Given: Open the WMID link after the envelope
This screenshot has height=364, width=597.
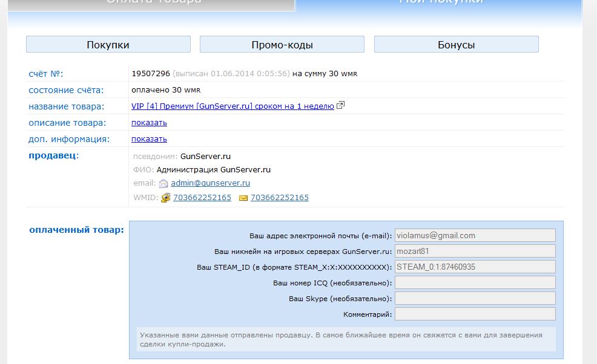Looking at the screenshot, I should tap(280, 198).
